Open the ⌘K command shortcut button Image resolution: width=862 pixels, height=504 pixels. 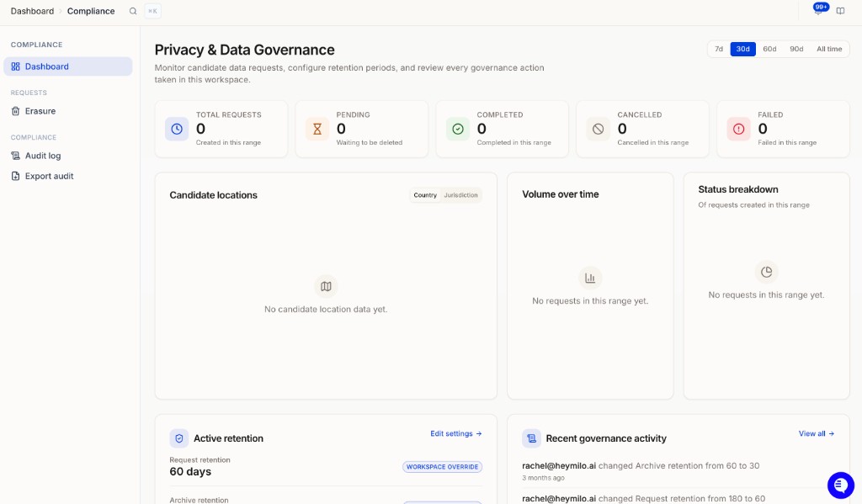153,11
